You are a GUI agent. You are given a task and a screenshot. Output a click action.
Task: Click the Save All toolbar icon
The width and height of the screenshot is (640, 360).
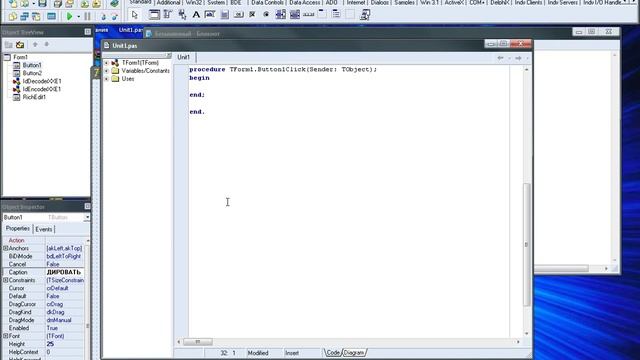pyautogui.click(x=58, y=4)
